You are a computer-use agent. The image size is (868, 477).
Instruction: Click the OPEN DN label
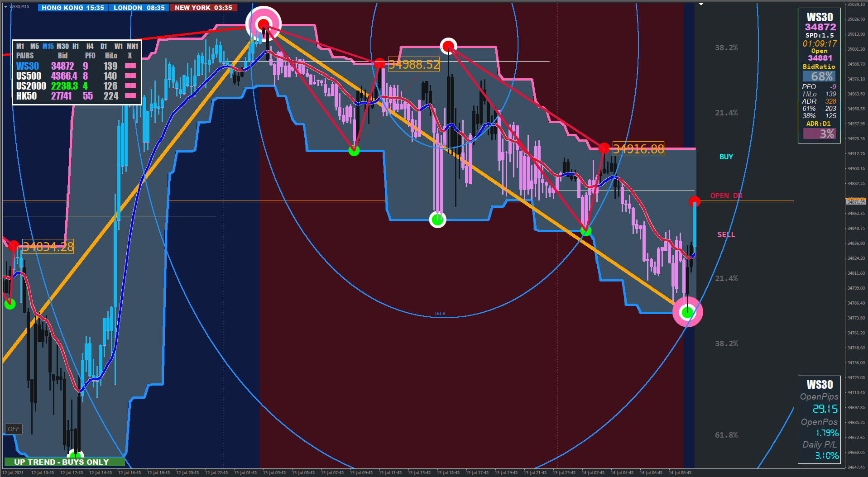click(726, 196)
